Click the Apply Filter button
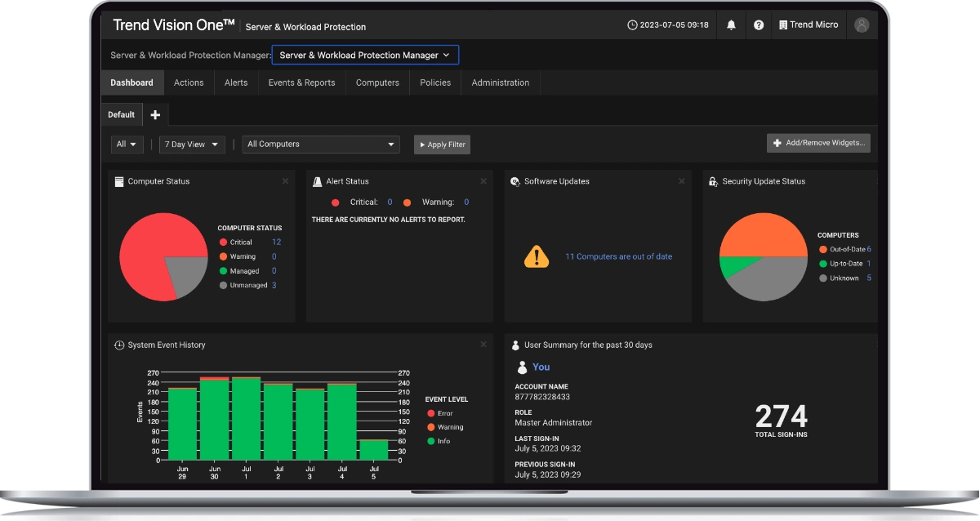Image resolution: width=980 pixels, height=521 pixels. [x=442, y=144]
